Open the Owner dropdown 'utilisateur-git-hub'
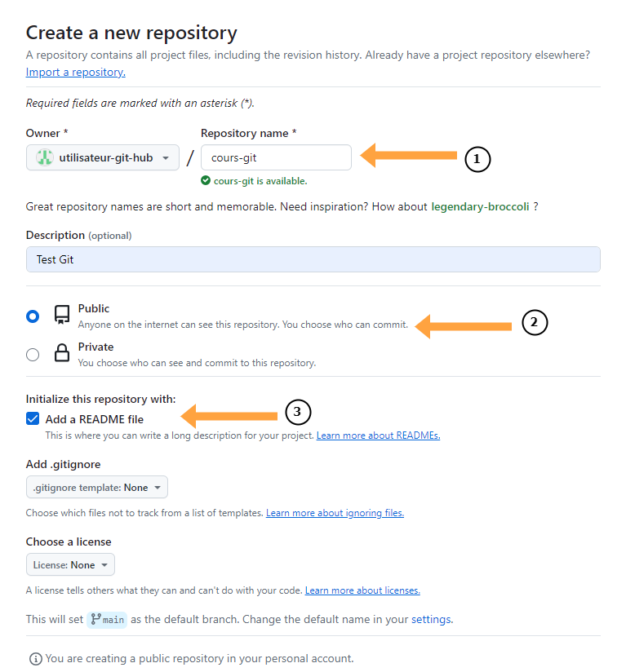Image resolution: width=626 pixels, height=672 pixels. pos(102,157)
